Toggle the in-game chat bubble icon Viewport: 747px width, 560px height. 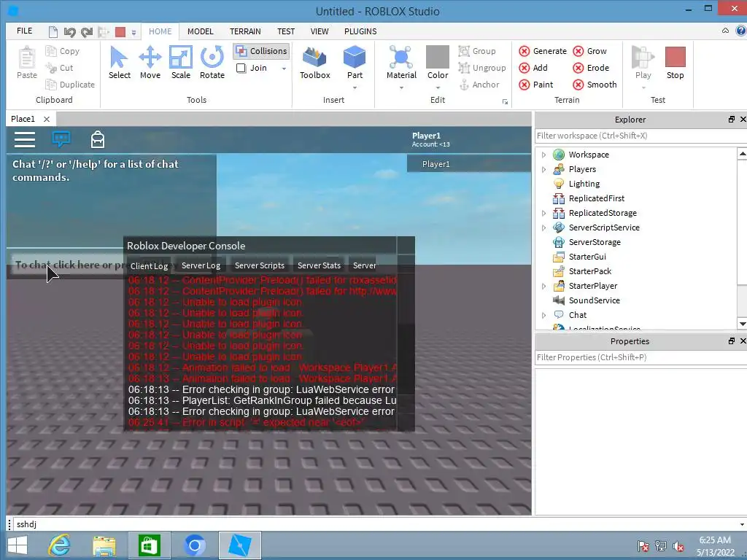61,139
